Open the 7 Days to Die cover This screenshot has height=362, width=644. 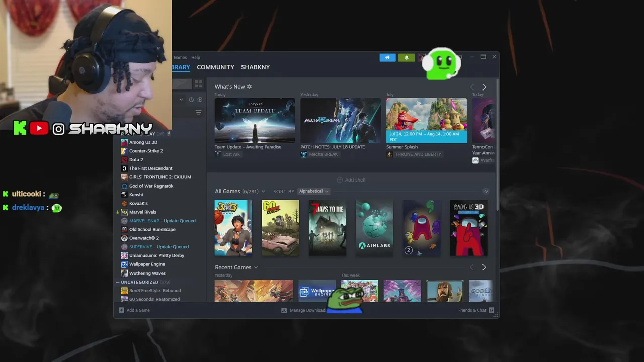pyautogui.click(x=328, y=228)
